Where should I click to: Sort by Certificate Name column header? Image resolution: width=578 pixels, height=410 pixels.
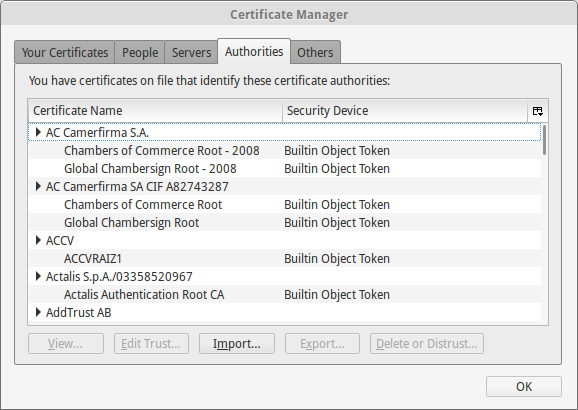pyautogui.click(x=155, y=111)
